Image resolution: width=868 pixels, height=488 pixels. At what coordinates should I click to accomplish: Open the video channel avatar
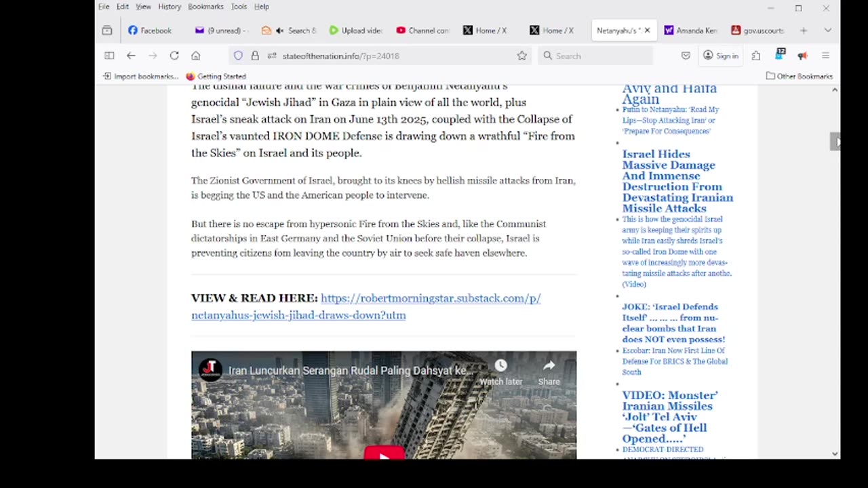pos(210,370)
